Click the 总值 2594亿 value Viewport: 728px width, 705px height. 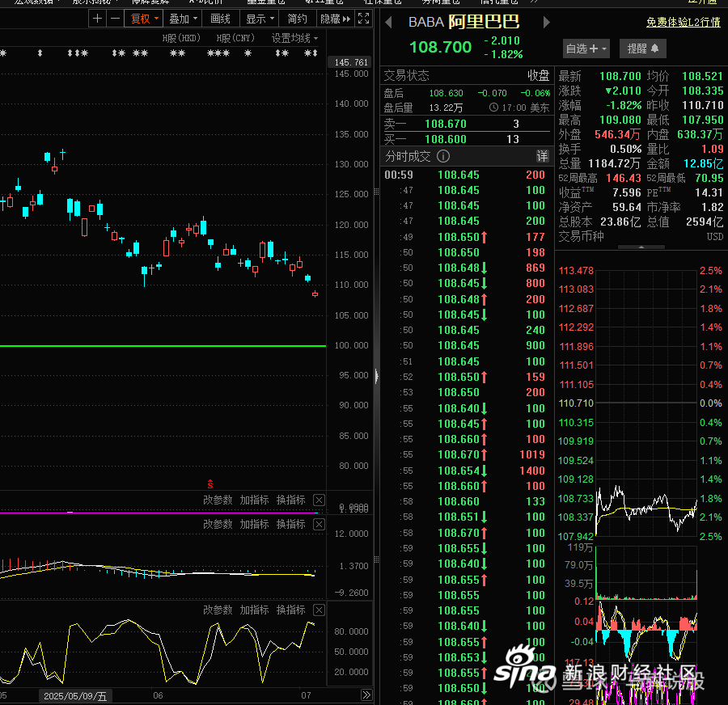pyautogui.click(x=705, y=222)
